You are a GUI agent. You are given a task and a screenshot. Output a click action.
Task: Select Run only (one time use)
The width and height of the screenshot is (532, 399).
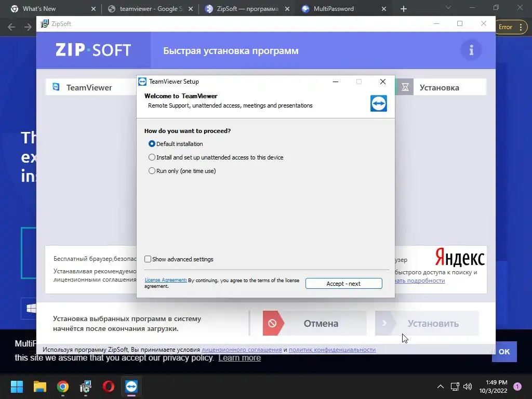[152, 171]
